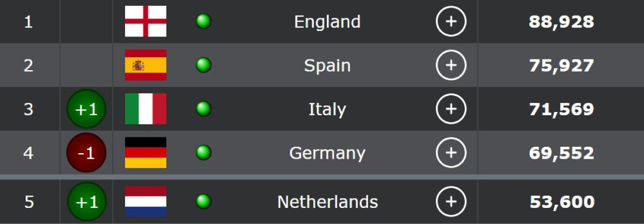The image size is (644, 224).
Task: Click the green status dot beside England
Action: pyautogui.click(x=203, y=21)
